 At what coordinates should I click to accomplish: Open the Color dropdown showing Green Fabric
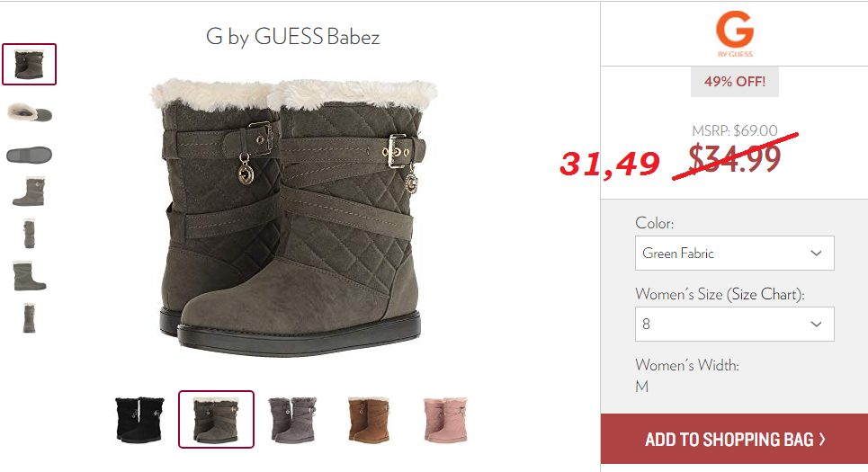coord(735,253)
